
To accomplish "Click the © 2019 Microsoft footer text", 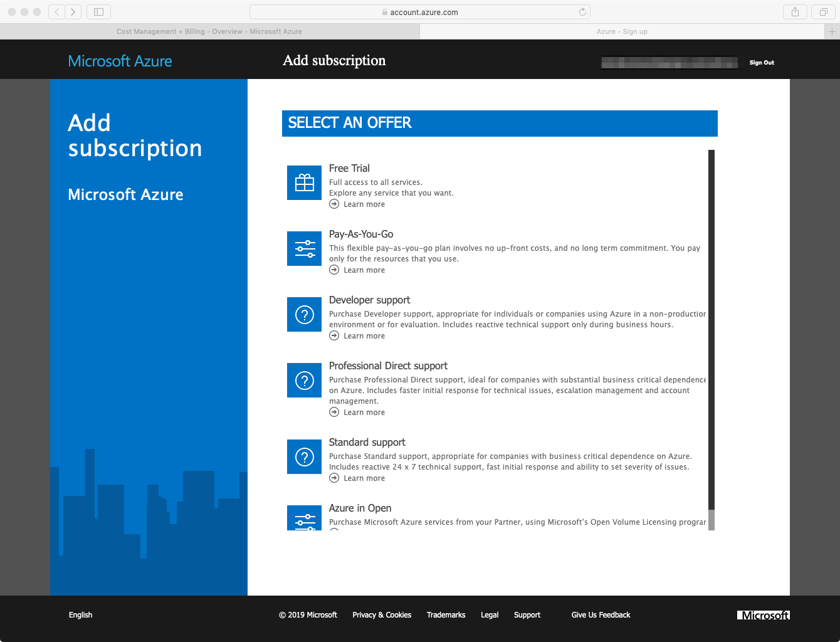I will (x=308, y=615).
